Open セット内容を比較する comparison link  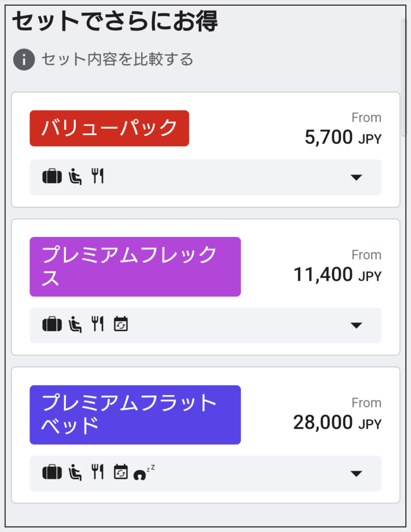click(118, 60)
